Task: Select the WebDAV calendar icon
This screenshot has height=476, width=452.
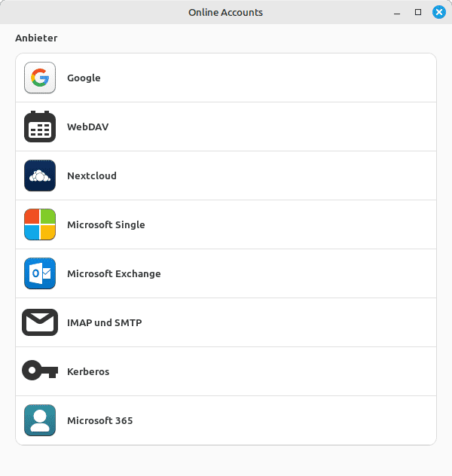Action: 40,127
